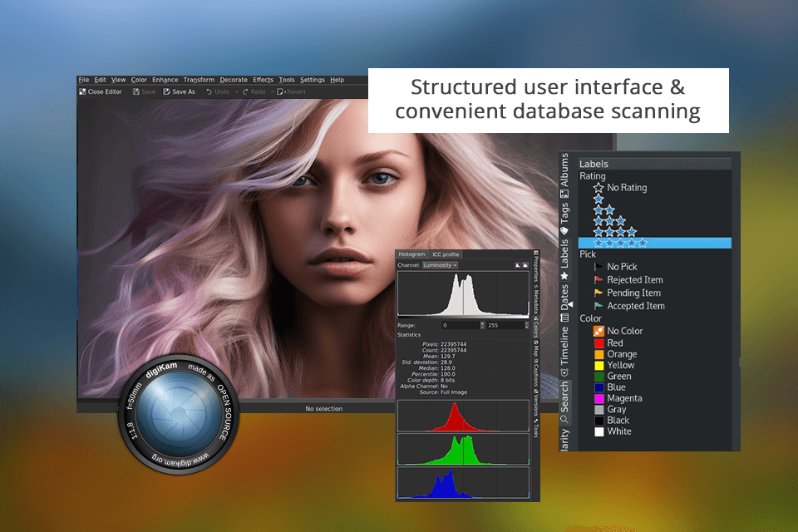Select the two-star rating row
Image resolution: width=798 pixels, height=532 pixels.
[604, 209]
